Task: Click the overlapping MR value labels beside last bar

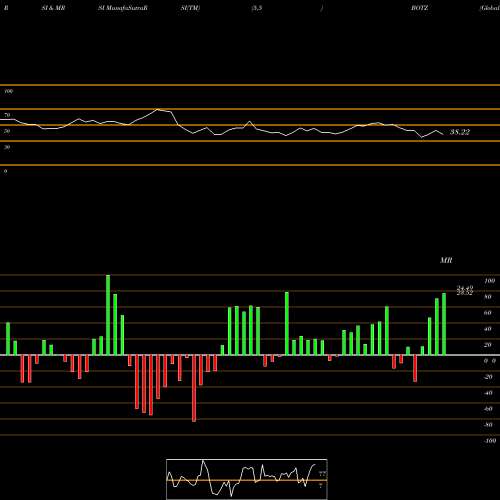Action: pyautogui.click(x=465, y=291)
